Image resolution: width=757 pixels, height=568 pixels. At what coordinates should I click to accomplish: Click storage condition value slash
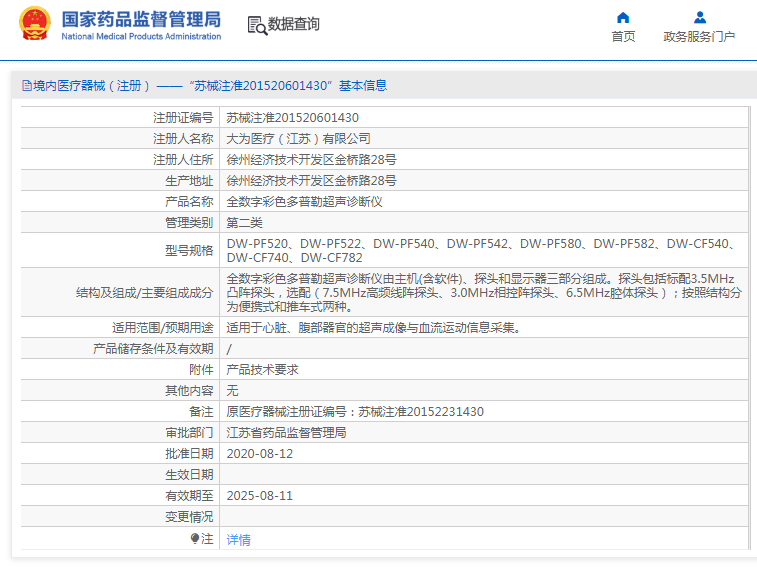click(229, 349)
